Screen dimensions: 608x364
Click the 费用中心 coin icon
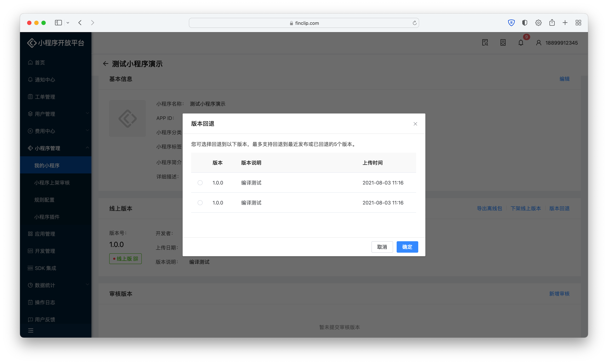pos(30,131)
